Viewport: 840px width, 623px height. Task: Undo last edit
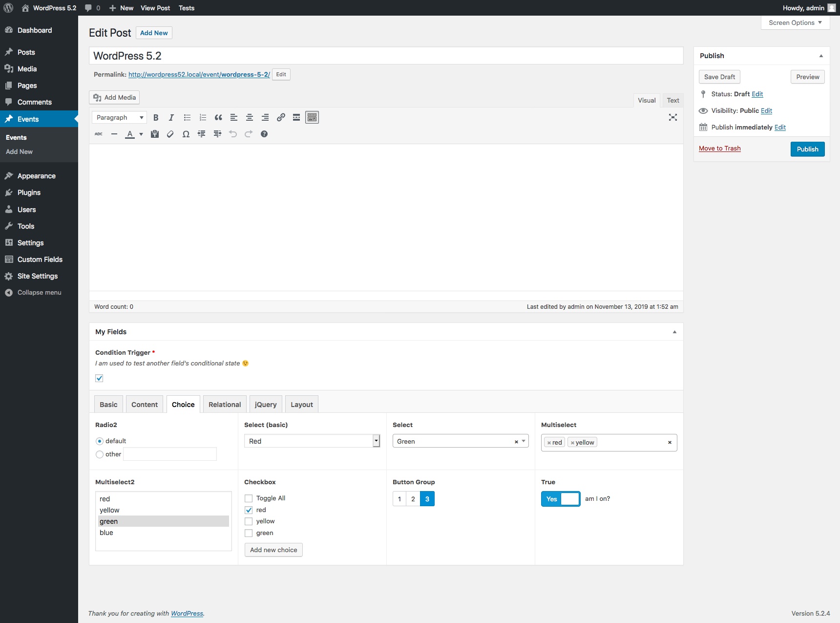click(233, 134)
